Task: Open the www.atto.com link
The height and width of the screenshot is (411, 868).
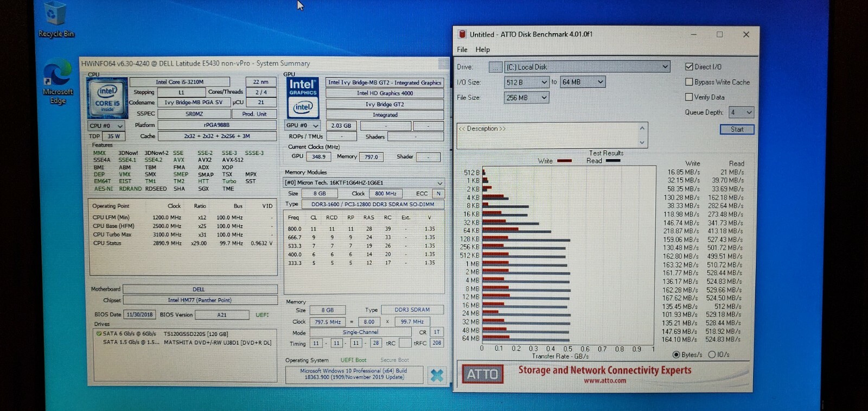Action: [605, 381]
